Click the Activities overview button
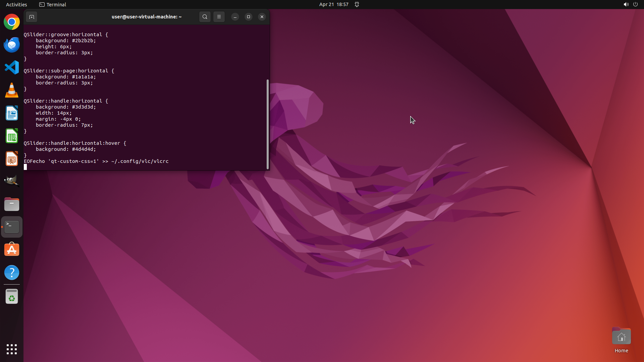This screenshot has height=362, width=644. [x=16, y=4]
